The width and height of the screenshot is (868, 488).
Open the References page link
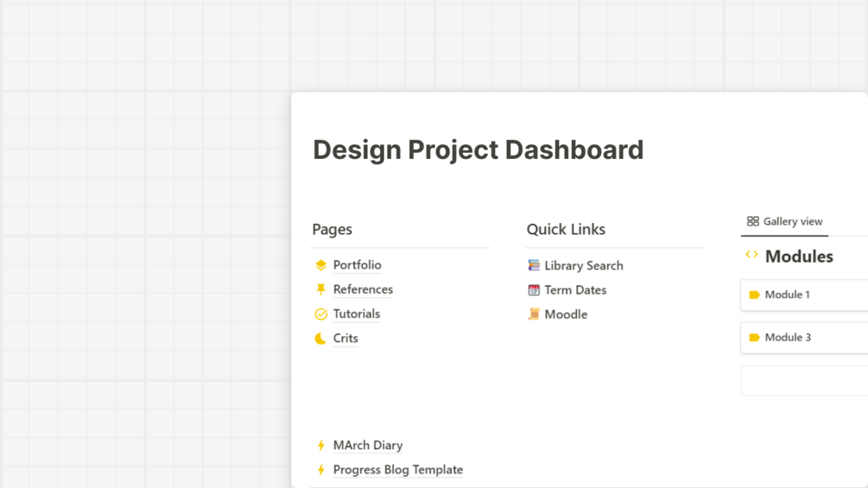363,289
